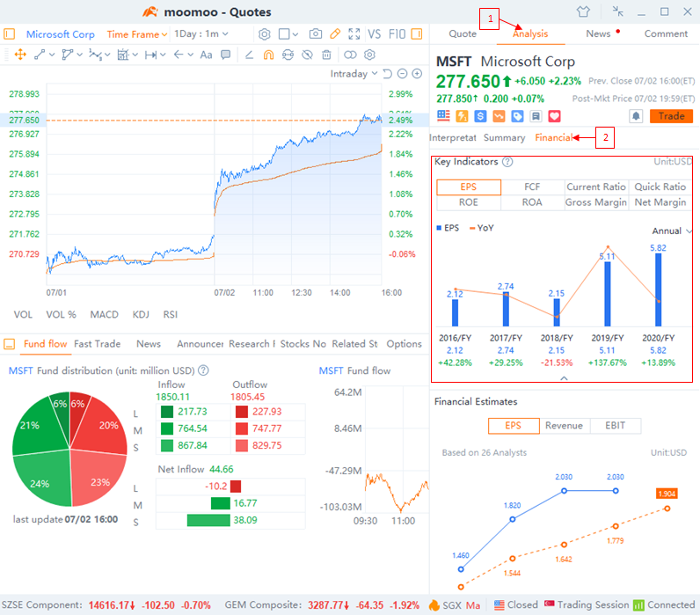The image size is (700, 615).
Task: Open VS stock comparison
Action: 374,34
